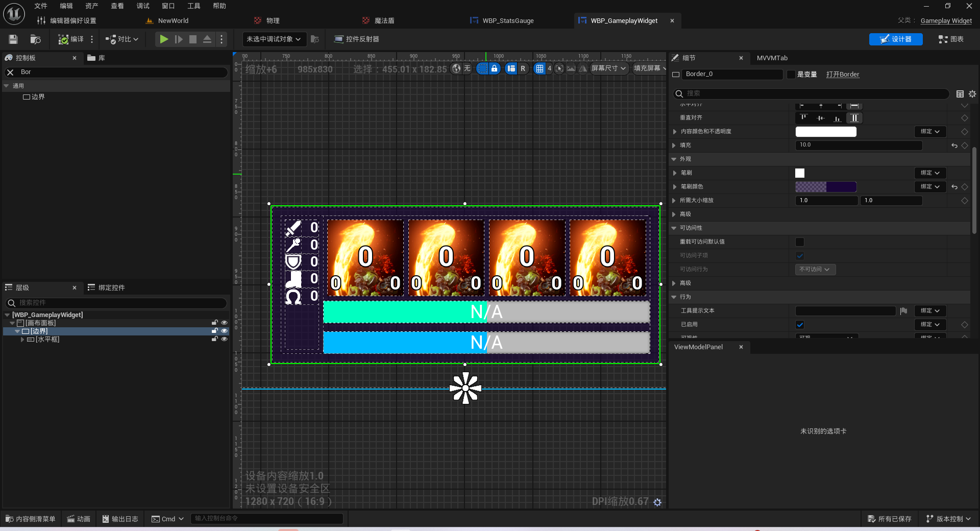Click the 笔刷 white preview swatch
This screenshot has height=531, width=980.
point(800,173)
